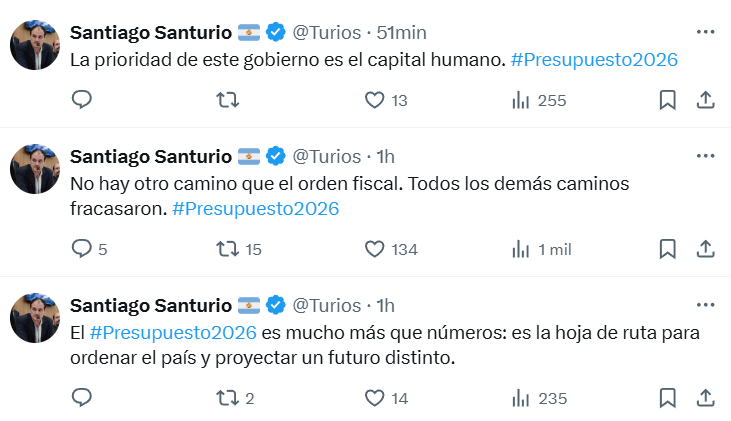Reply to the "orden fiscal" tweet
The image size is (731, 421).
[82, 249]
